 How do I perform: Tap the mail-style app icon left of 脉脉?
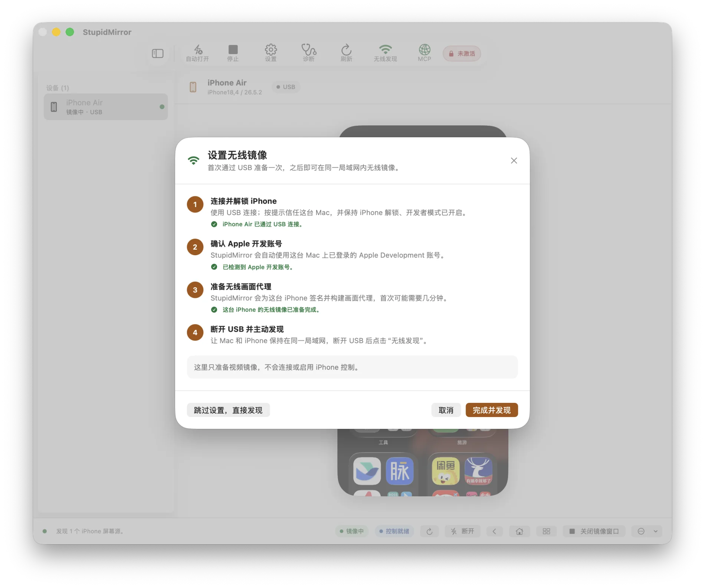click(x=367, y=471)
